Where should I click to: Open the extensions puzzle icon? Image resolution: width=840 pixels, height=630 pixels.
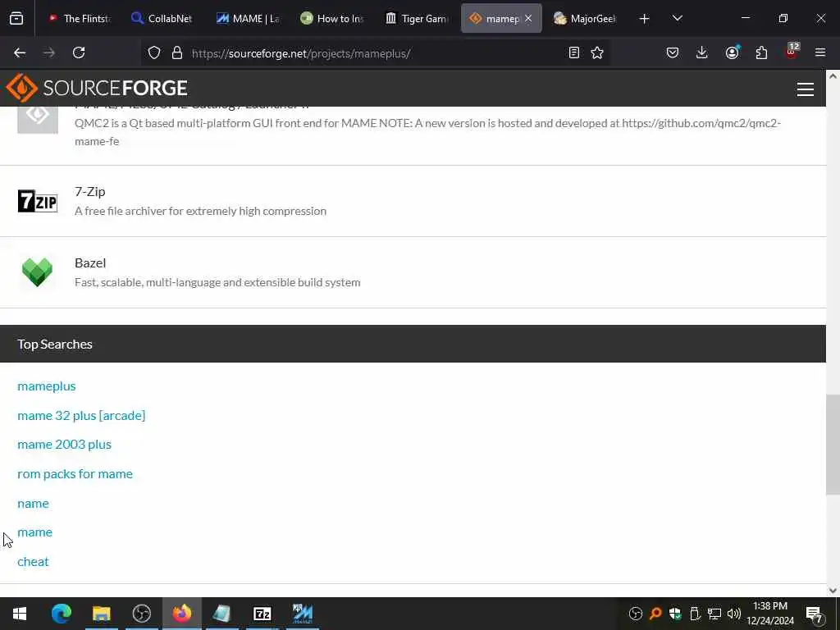(761, 52)
